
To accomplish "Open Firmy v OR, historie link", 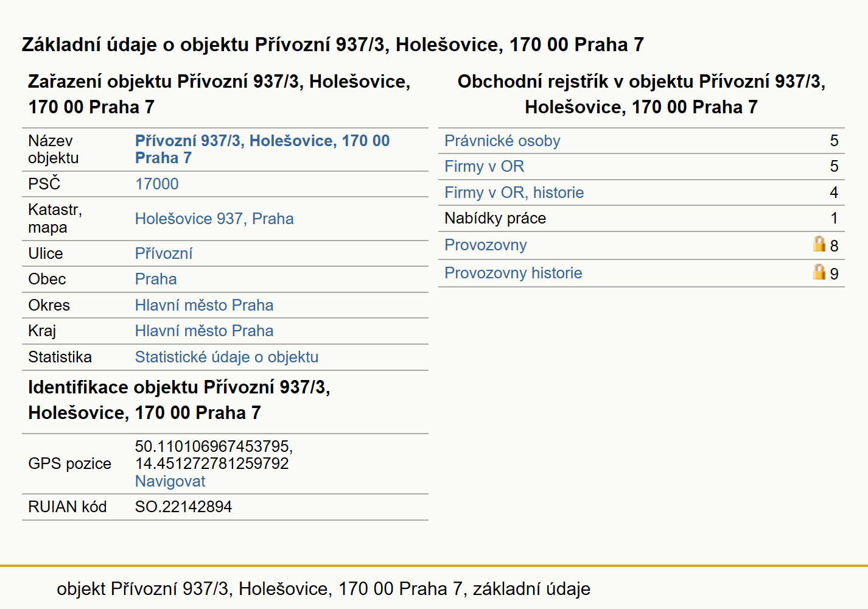I will 514,192.
